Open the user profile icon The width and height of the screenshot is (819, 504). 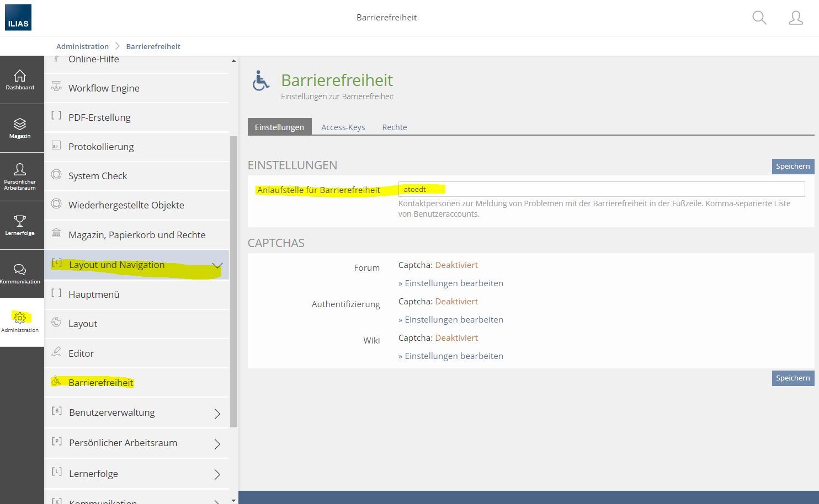click(795, 18)
